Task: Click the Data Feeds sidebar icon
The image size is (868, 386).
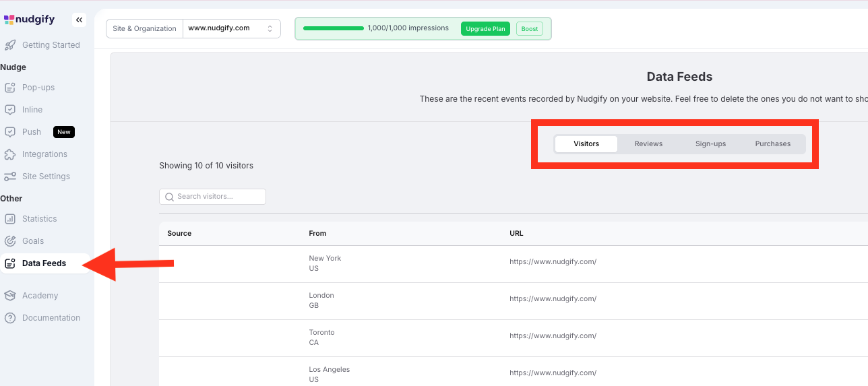Action: 10,263
